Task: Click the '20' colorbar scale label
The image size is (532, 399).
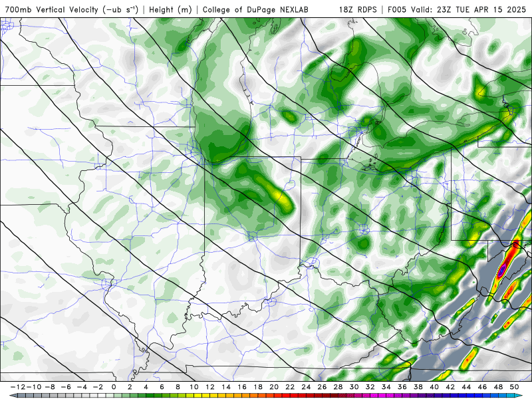Action: [274, 387]
